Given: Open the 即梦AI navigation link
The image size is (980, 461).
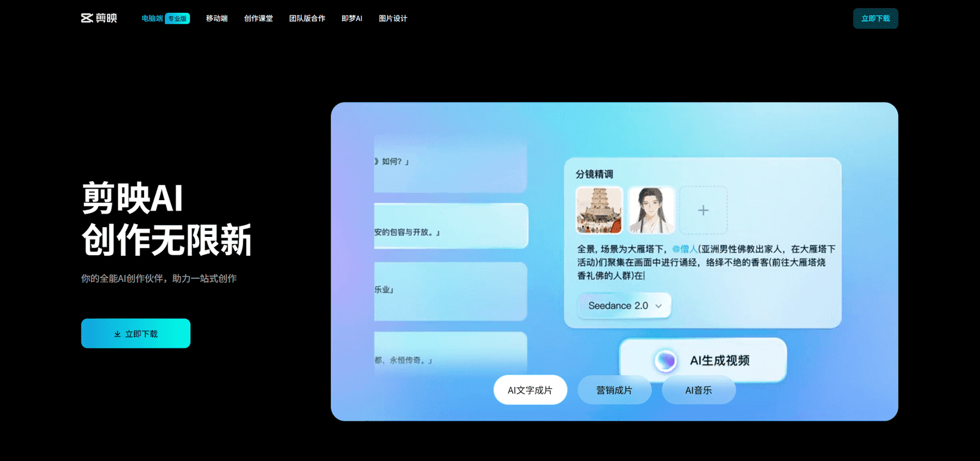Looking at the screenshot, I should click(352, 18).
